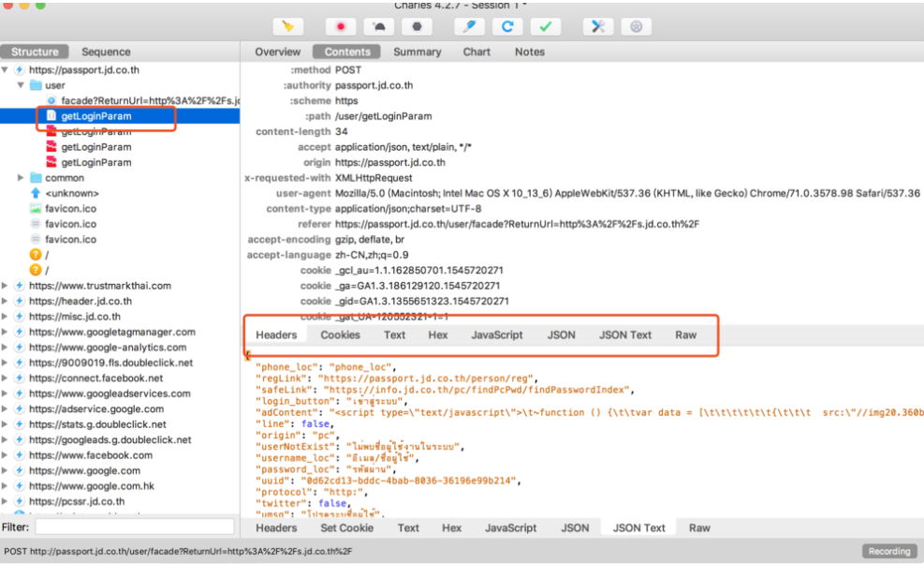The image size is (924, 564).
Task: Collapse the https://passport.jd.co.th node
Action: pos(5,69)
